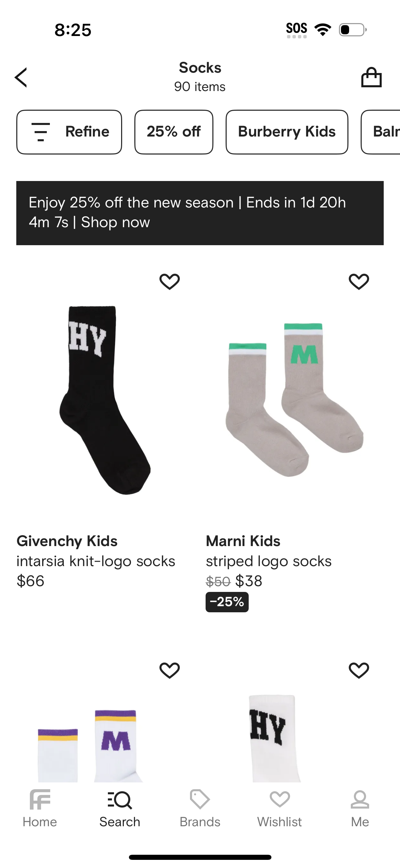
Task: Go to the Home tab
Action: tap(40, 808)
